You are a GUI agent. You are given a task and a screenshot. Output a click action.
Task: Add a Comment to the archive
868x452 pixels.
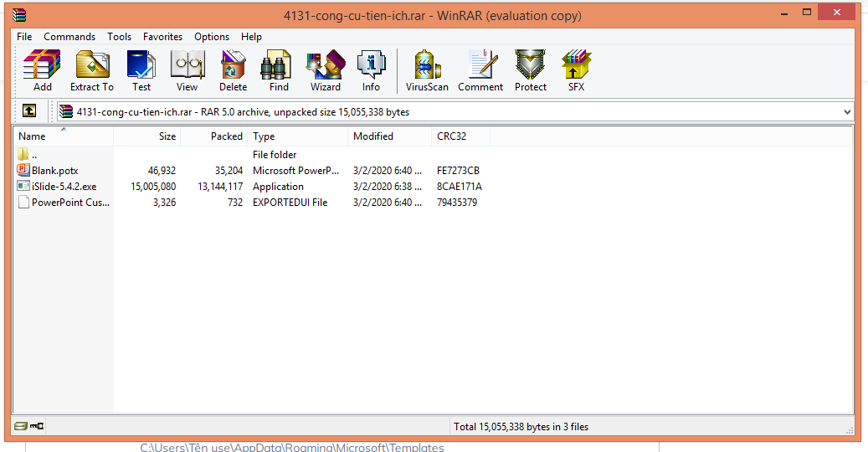480,71
